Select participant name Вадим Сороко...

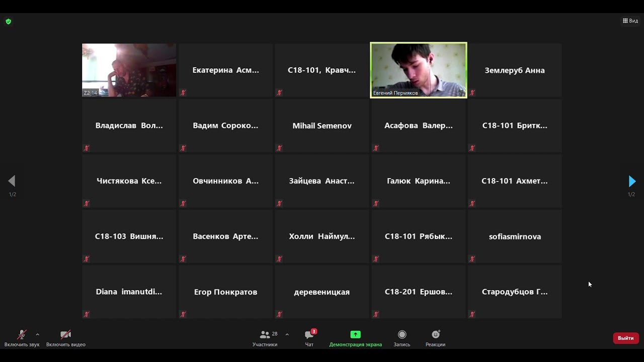pos(225,126)
